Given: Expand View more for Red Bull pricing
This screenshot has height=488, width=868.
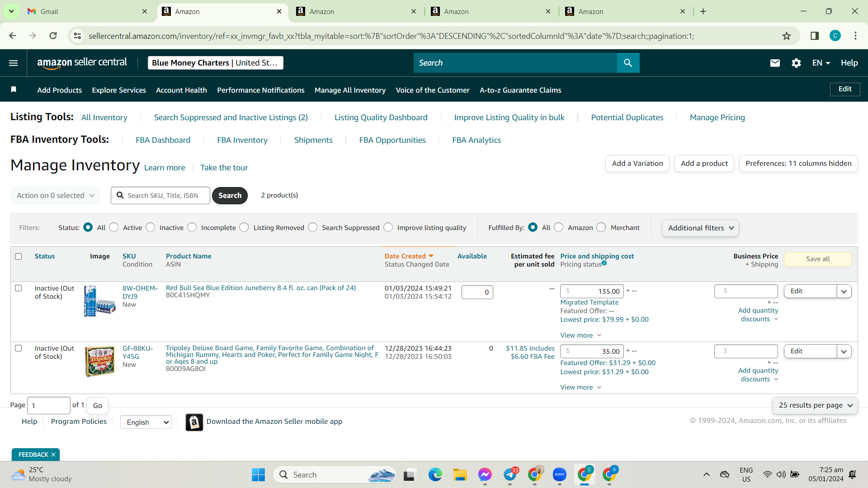Looking at the screenshot, I should click(x=581, y=335).
